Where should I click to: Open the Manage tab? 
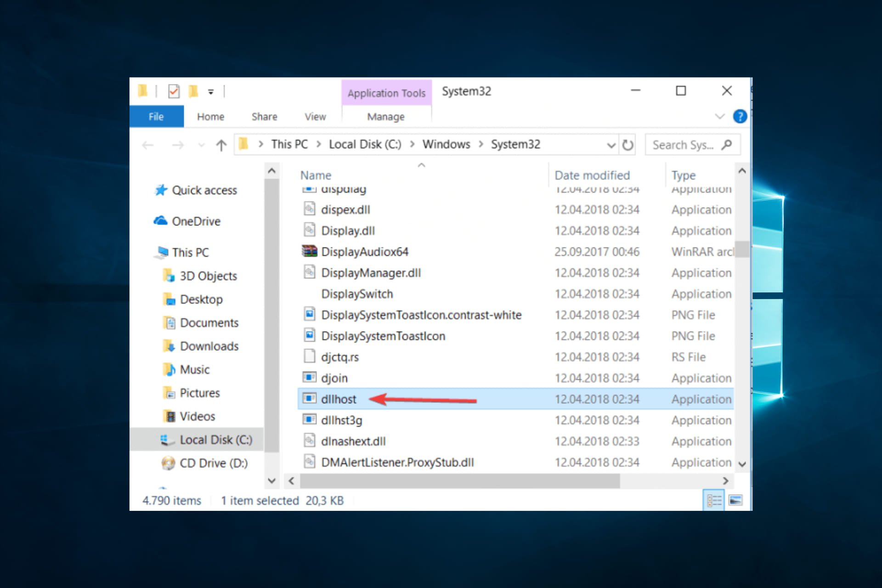pyautogui.click(x=386, y=117)
